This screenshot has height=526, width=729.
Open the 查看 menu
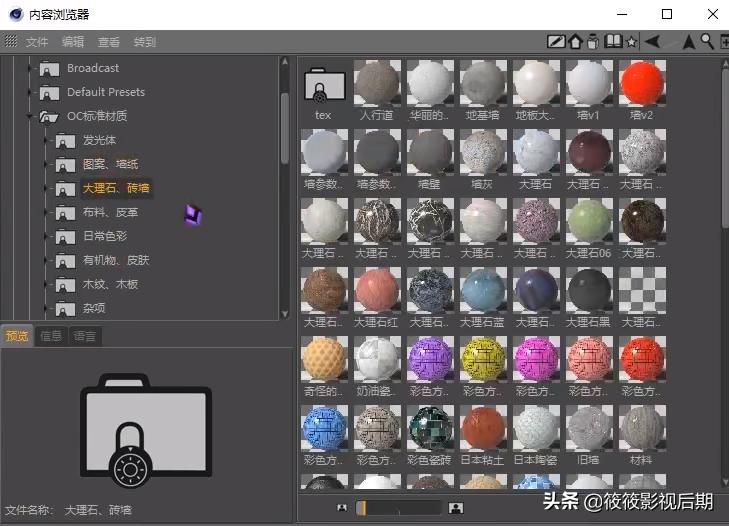[x=109, y=42]
